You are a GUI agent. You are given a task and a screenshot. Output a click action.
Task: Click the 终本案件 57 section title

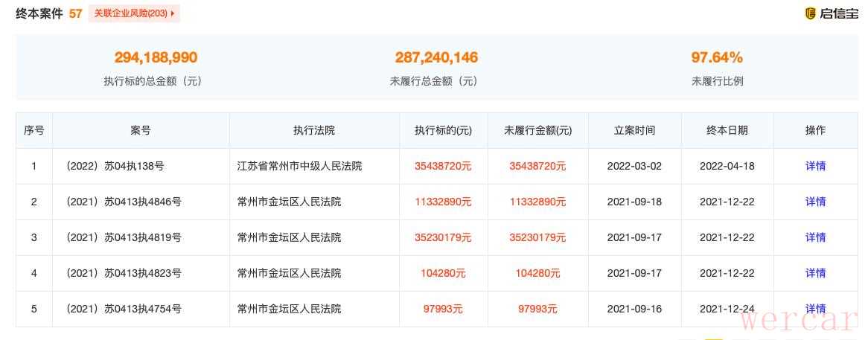pyautogui.click(x=49, y=13)
